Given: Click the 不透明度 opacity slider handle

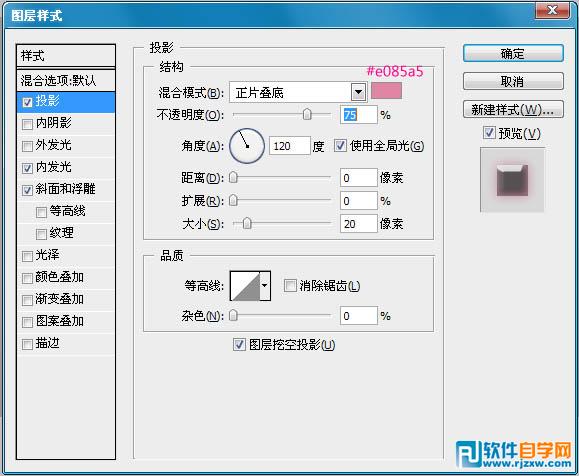Looking at the screenshot, I should (x=307, y=114).
